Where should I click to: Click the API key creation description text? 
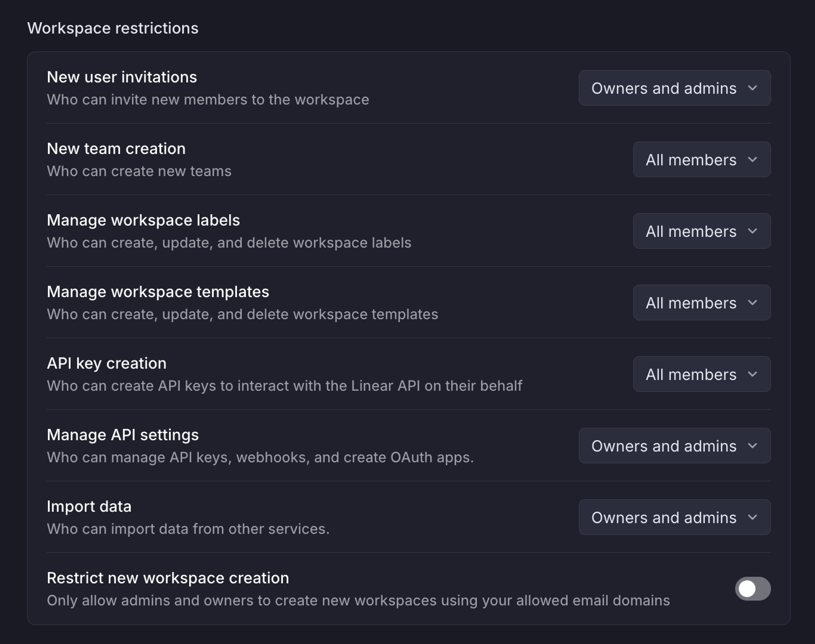coord(284,385)
